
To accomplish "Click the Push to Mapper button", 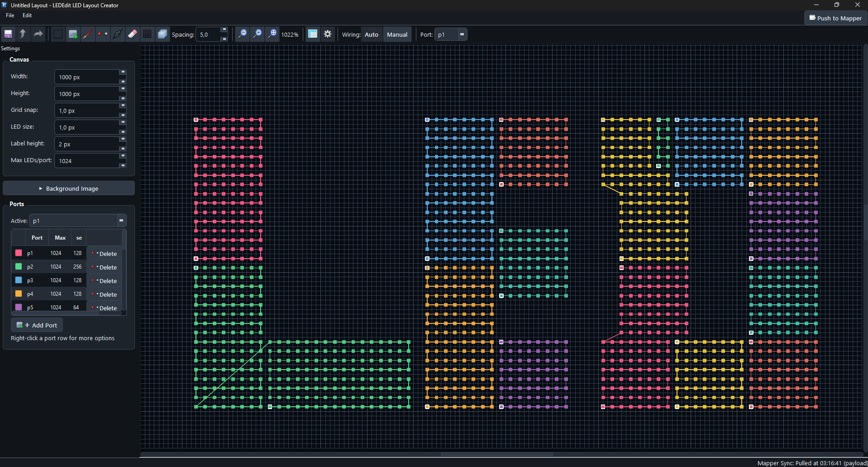I will tap(835, 18).
